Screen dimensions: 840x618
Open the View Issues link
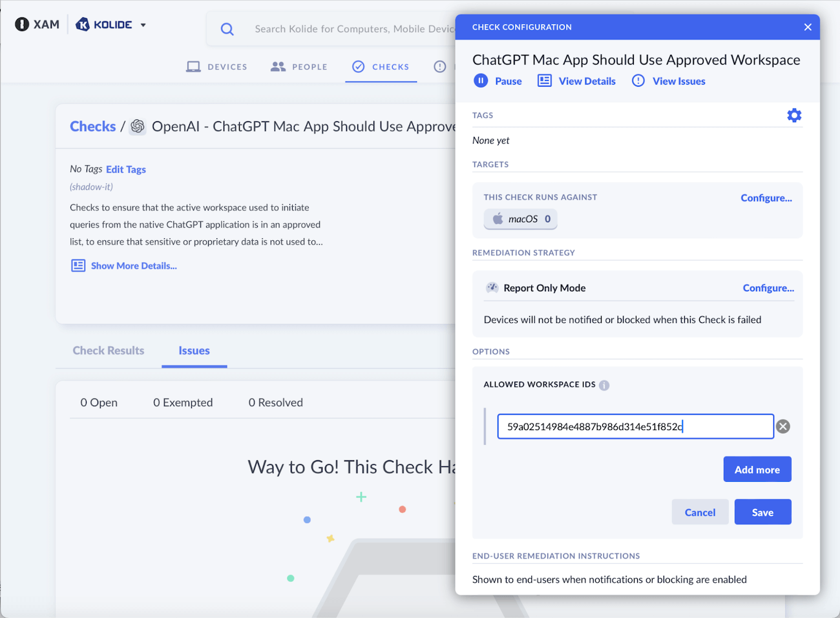coord(679,81)
